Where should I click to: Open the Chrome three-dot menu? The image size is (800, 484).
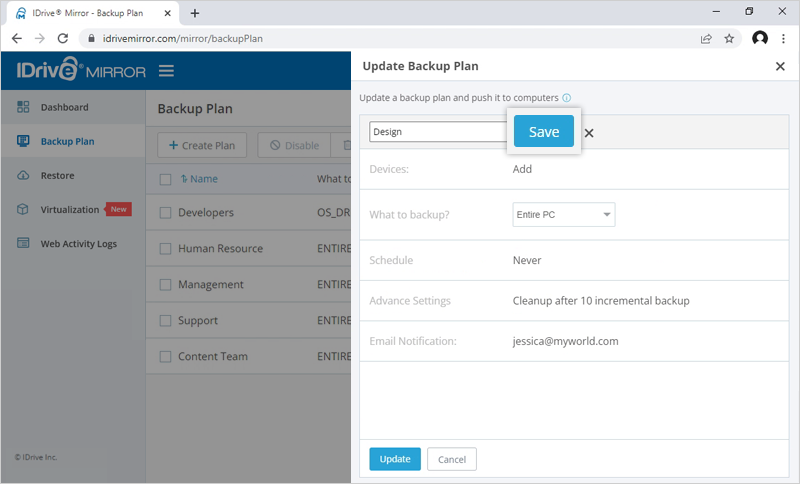coord(784,38)
